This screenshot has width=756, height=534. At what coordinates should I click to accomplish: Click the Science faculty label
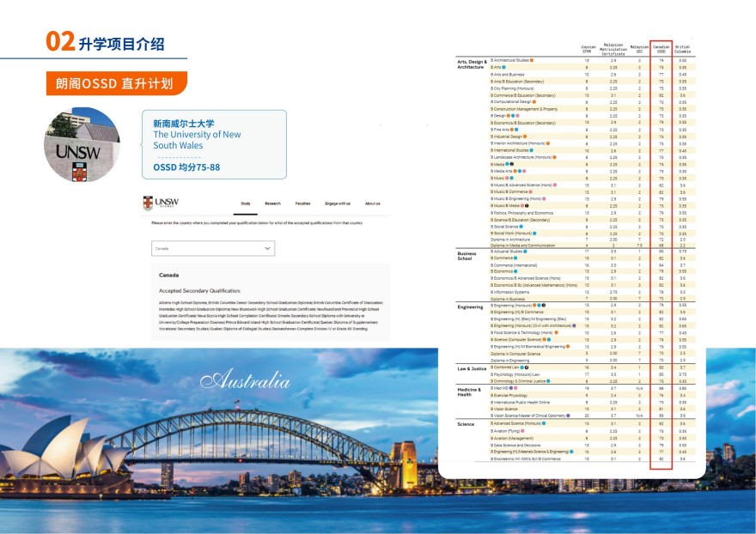point(466,424)
